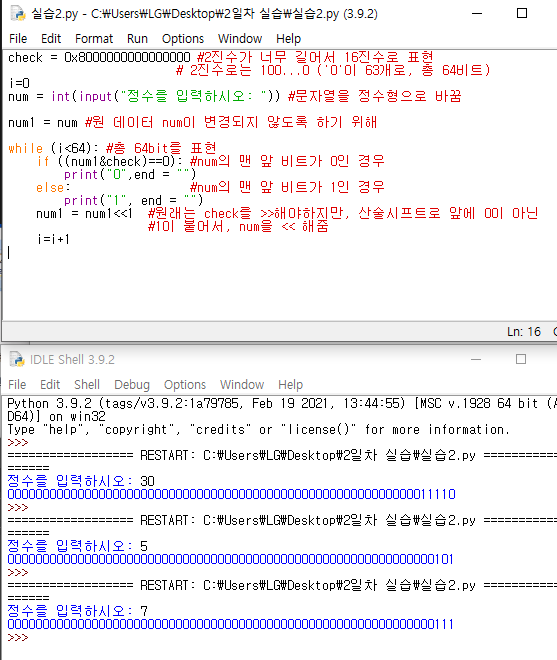Click the binary output ending in 111
Screen dimensions: 557x660
click(x=230, y=624)
